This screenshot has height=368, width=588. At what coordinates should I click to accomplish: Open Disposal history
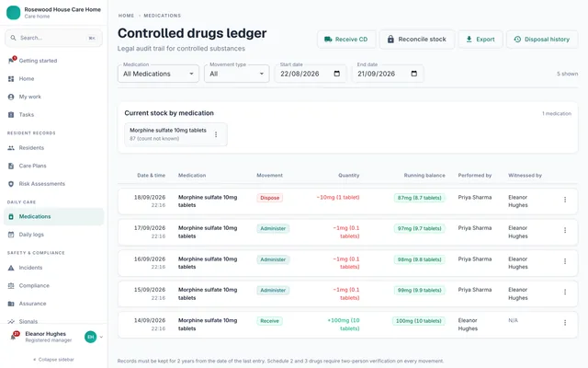[x=542, y=40]
